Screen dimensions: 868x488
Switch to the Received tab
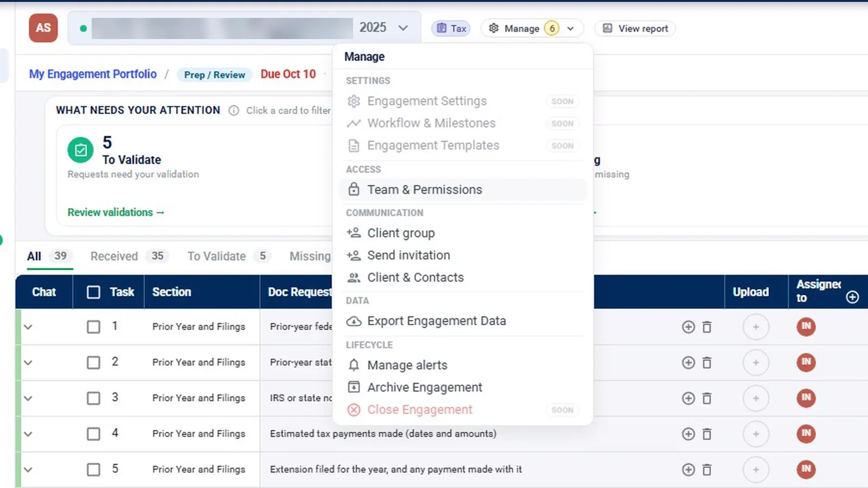(x=129, y=256)
